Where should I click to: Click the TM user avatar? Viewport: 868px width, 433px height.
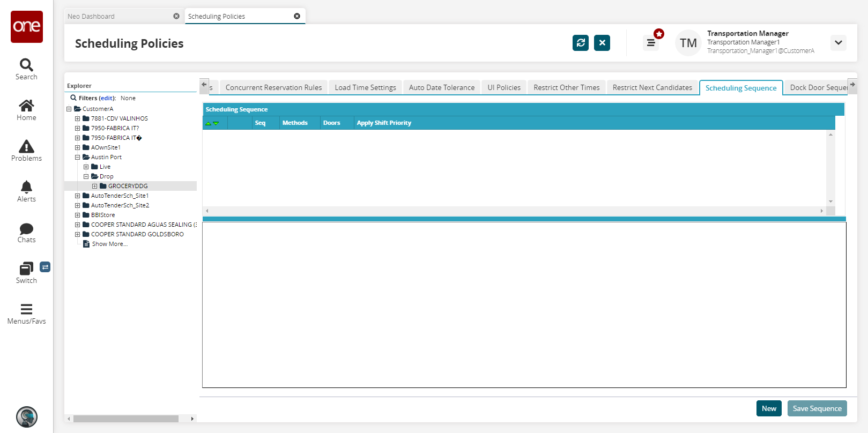click(688, 43)
